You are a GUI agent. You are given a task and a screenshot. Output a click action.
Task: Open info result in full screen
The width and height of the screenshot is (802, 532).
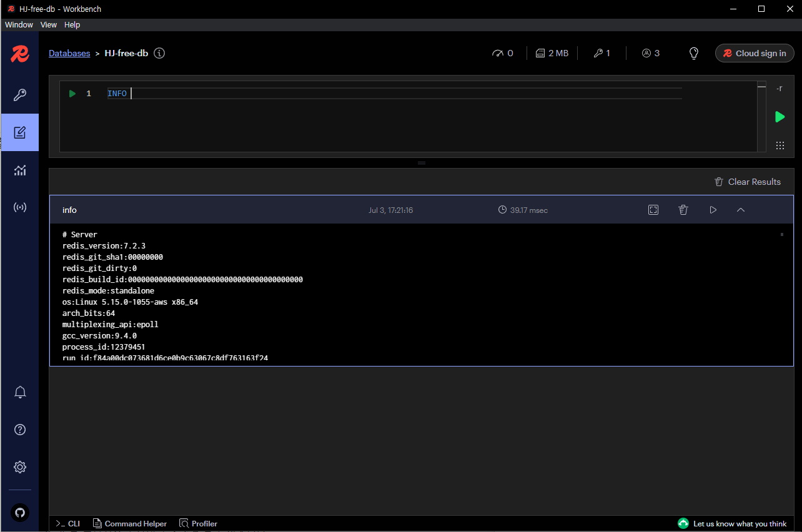click(653, 210)
